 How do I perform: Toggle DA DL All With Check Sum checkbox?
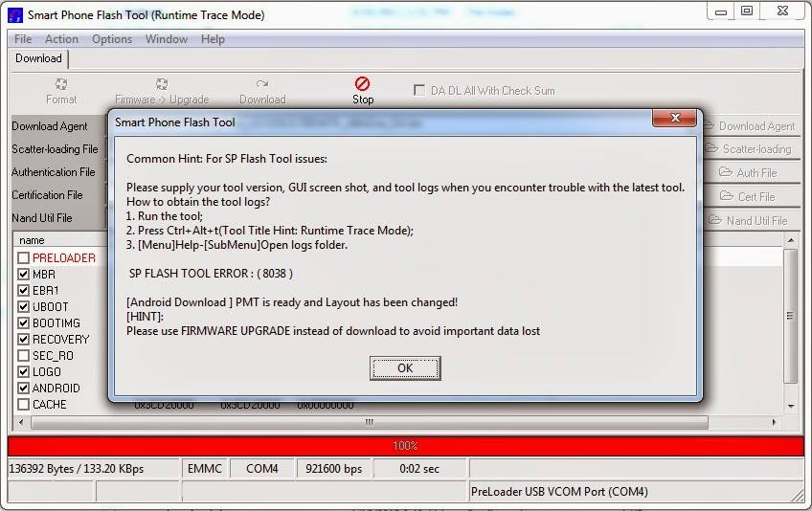click(419, 91)
